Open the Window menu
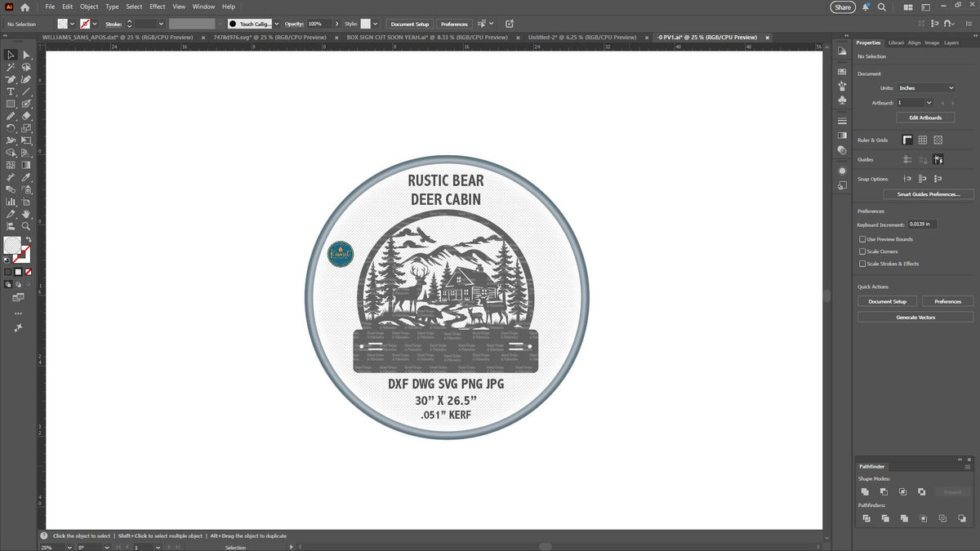Image resolution: width=980 pixels, height=551 pixels. 203,7
